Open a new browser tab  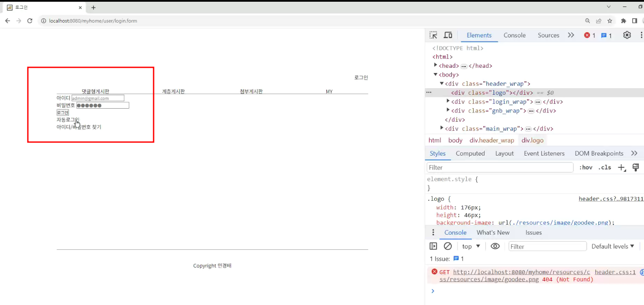point(93,7)
